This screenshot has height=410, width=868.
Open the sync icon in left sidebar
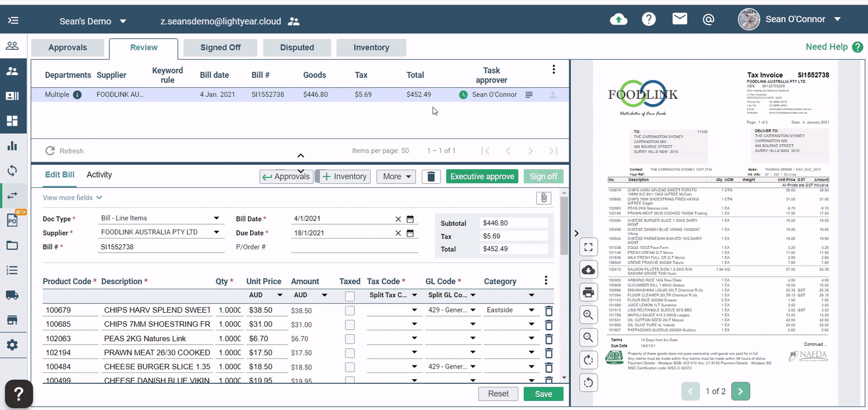[12, 170]
